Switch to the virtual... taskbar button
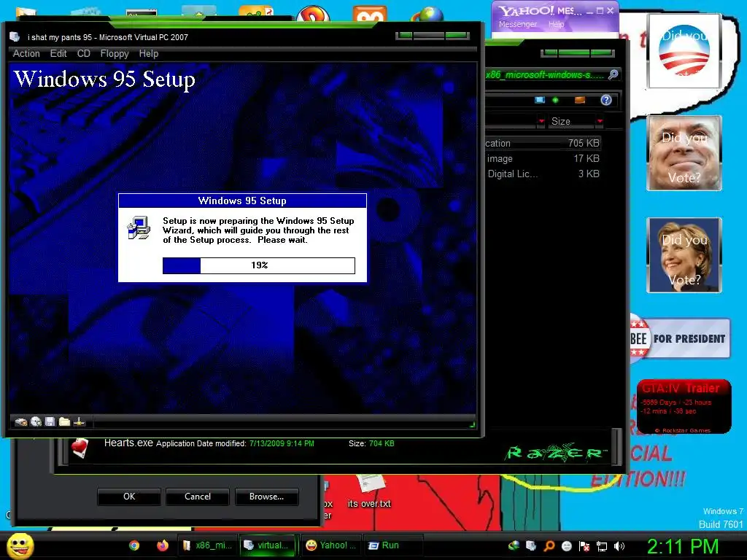The width and height of the screenshot is (747, 560). [x=267, y=545]
